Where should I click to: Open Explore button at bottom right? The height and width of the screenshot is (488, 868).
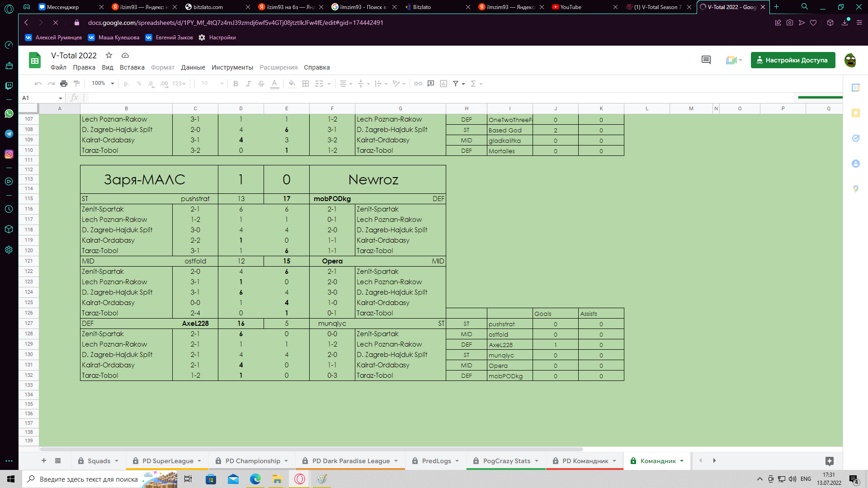tap(829, 461)
